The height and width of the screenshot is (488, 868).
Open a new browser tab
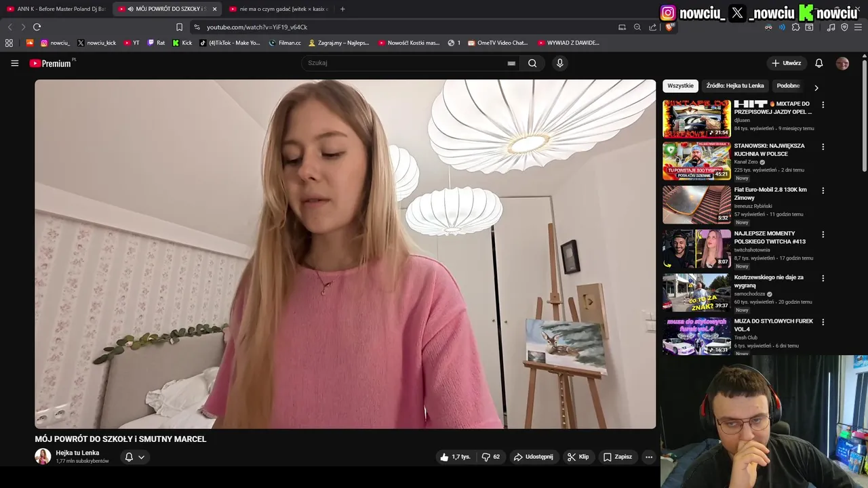pyautogui.click(x=342, y=9)
